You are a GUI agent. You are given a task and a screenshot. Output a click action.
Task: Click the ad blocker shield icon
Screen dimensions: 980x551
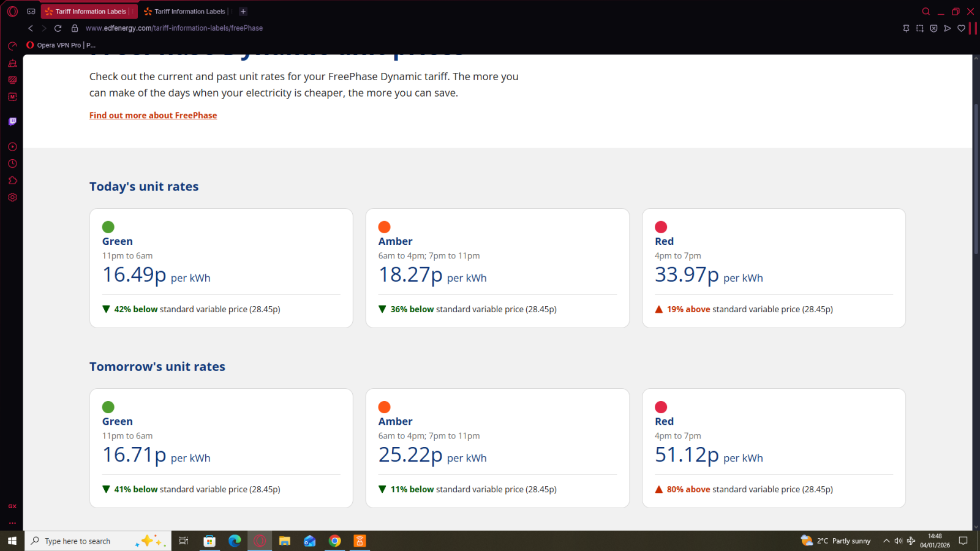click(933, 28)
